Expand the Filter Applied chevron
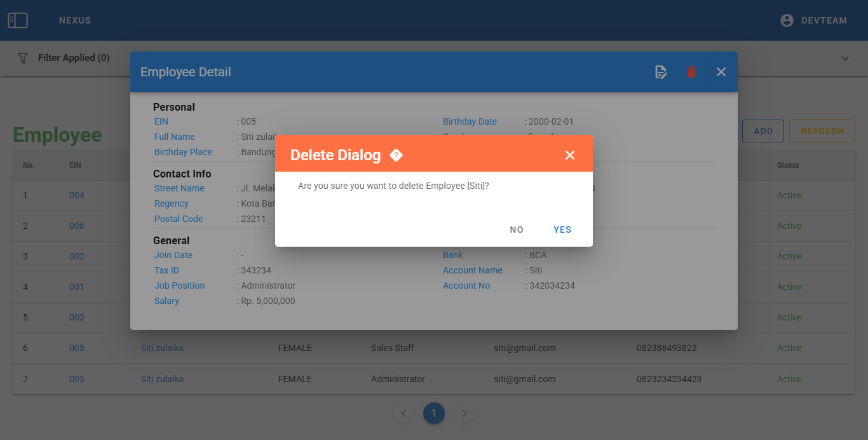The height and width of the screenshot is (440, 868). pos(845,58)
